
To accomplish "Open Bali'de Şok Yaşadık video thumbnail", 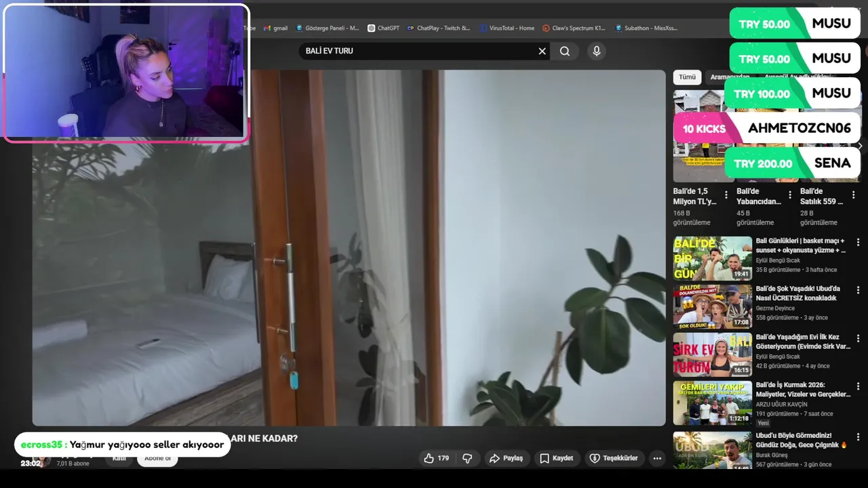I will pyautogui.click(x=712, y=306).
